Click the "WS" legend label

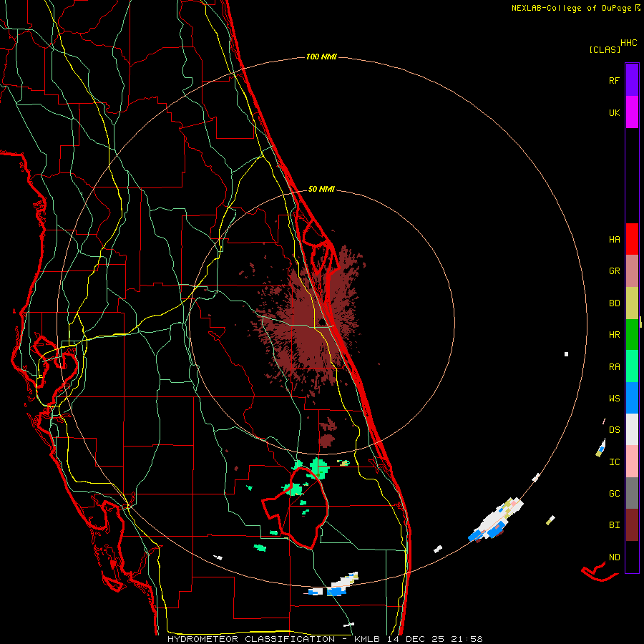click(x=614, y=399)
